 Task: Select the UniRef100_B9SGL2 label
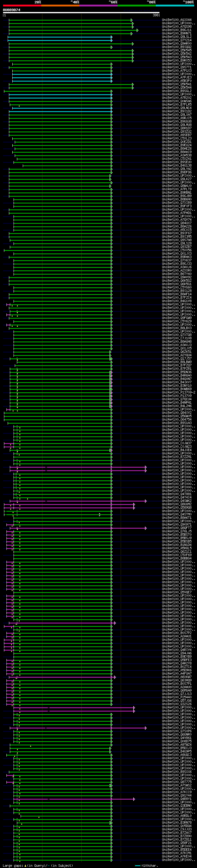[x=176, y=91]
